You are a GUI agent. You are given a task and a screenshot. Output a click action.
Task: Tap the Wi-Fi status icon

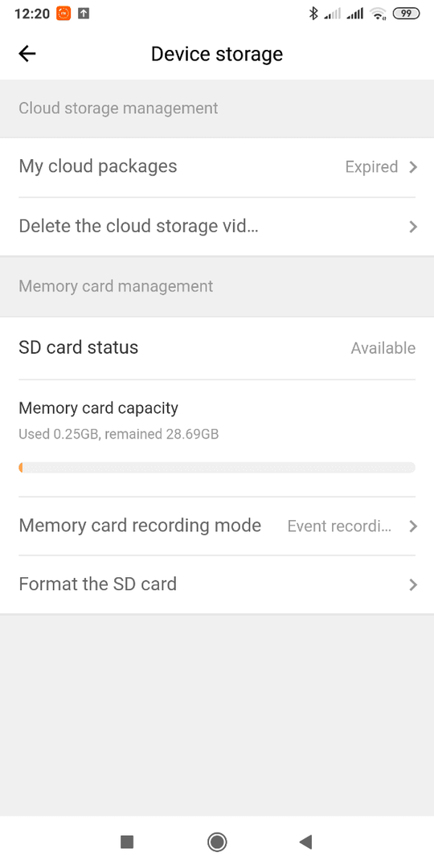click(x=379, y=14)
